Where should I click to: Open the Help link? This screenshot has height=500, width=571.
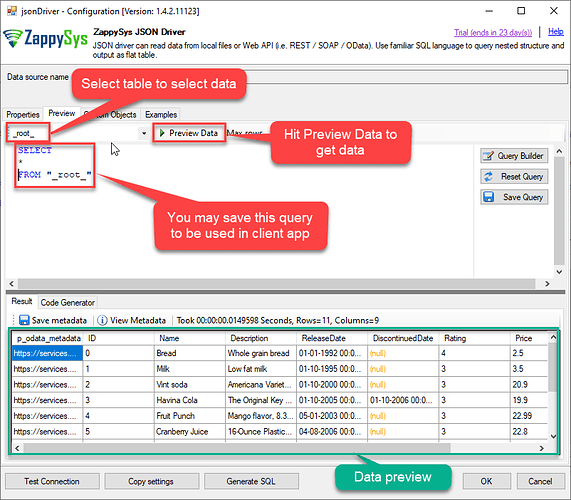click(x=556, y=32)
